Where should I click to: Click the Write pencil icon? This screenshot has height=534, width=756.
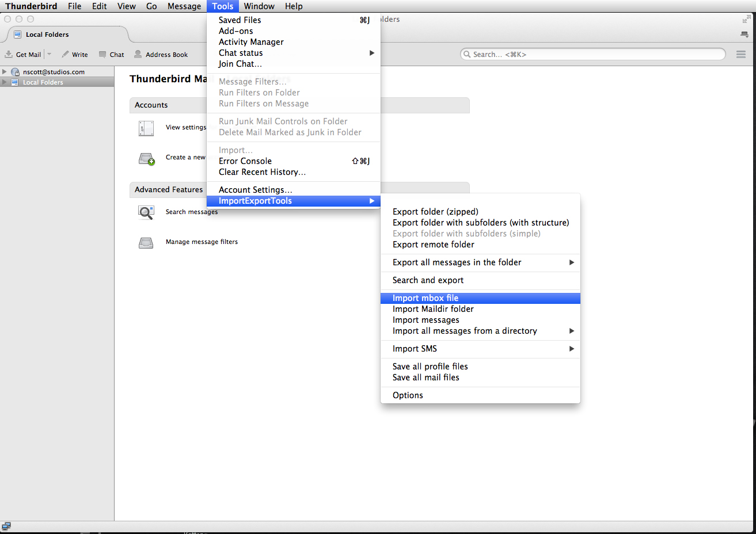click(x=66, y=54)
